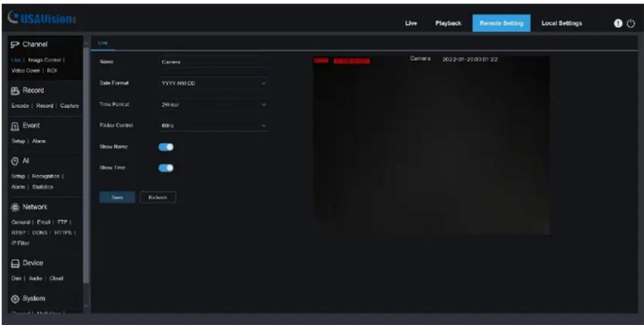The height and width of the screenshot is (325, 644).
Task: Open Recognition under AI
Action: 45,177
